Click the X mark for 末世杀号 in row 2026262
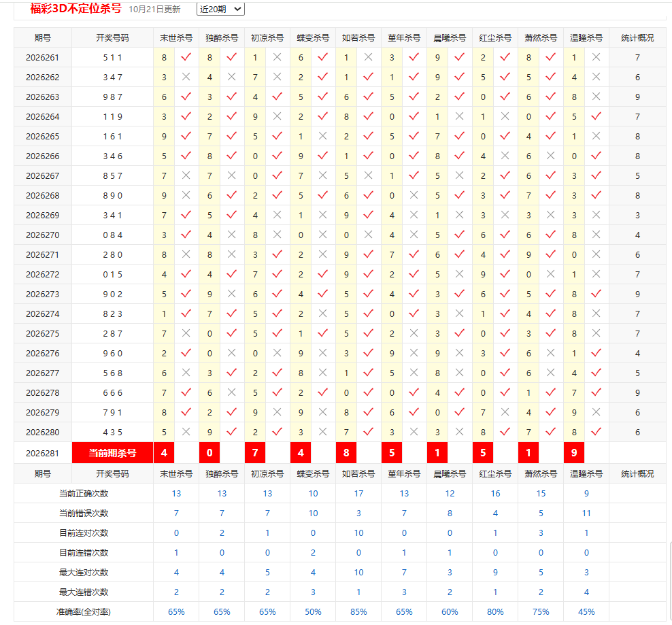 [x=186, y=77]
